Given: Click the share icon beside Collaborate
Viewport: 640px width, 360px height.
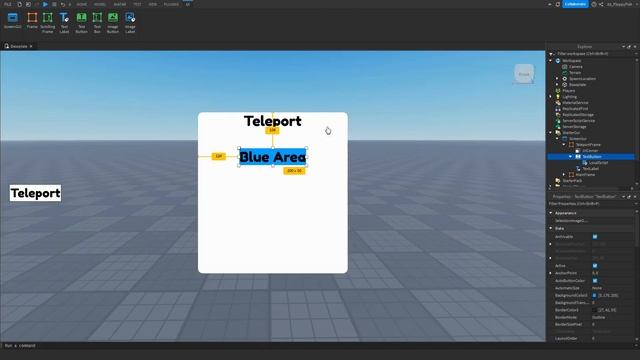Looking at the screenshot, I should [x=601, y=4].
